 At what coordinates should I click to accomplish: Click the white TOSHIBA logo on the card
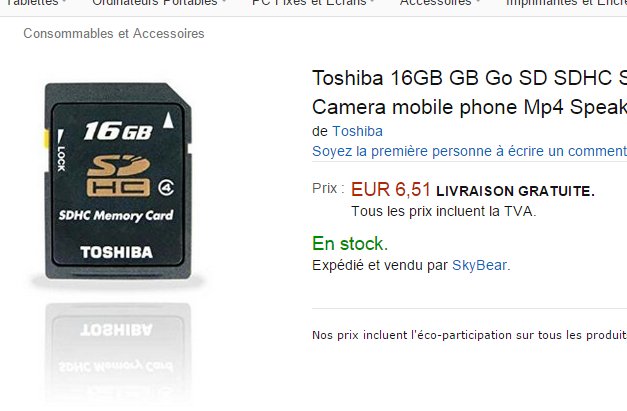[x=116, y=252]
